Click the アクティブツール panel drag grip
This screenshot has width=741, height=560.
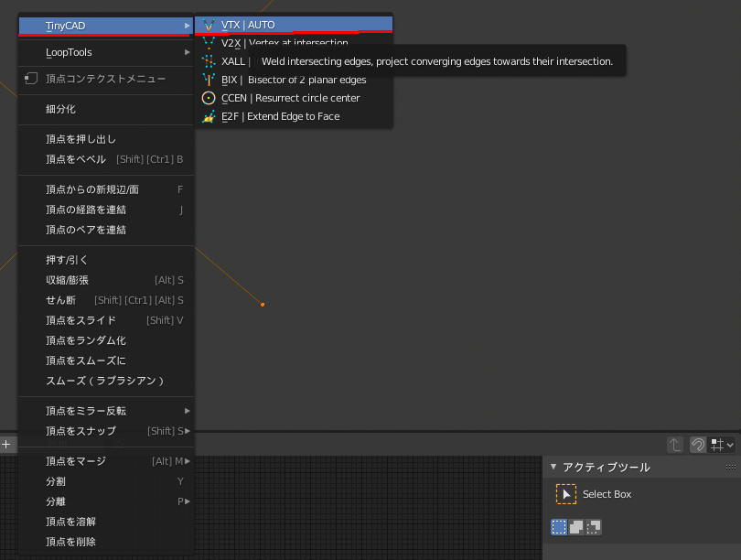coord(731,467)
